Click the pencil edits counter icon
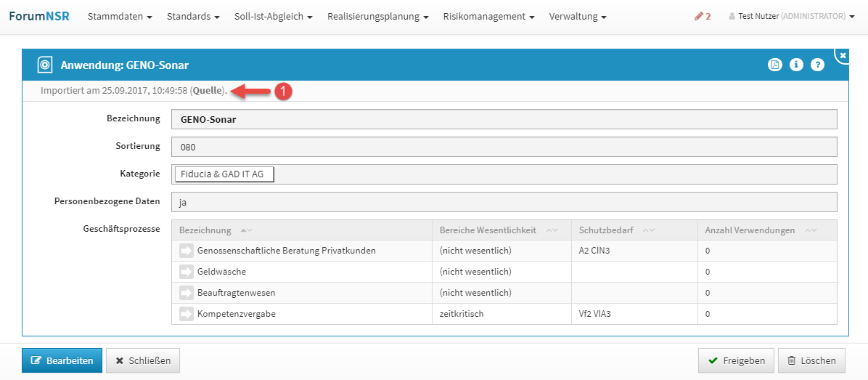Viewport: 868px width, 380px height. [x=702, y=16]
